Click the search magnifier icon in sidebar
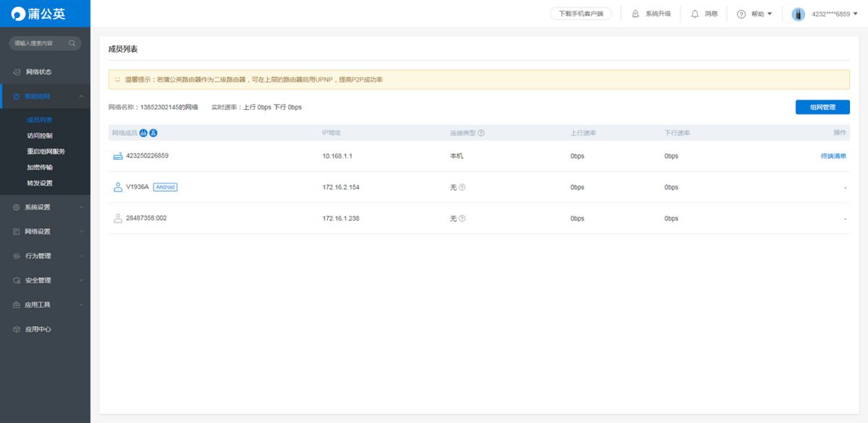The height and width of the screenshot is (423, 868). [72, 43]
